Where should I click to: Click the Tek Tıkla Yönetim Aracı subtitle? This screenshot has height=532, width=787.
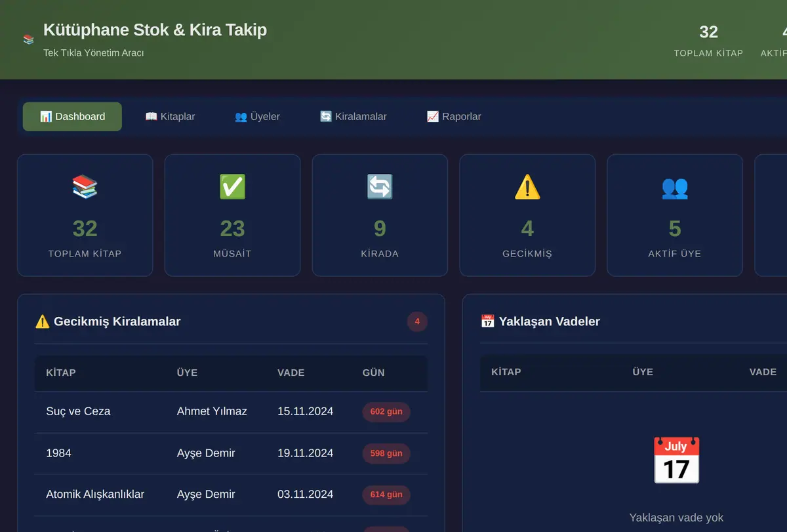[93, 53]
